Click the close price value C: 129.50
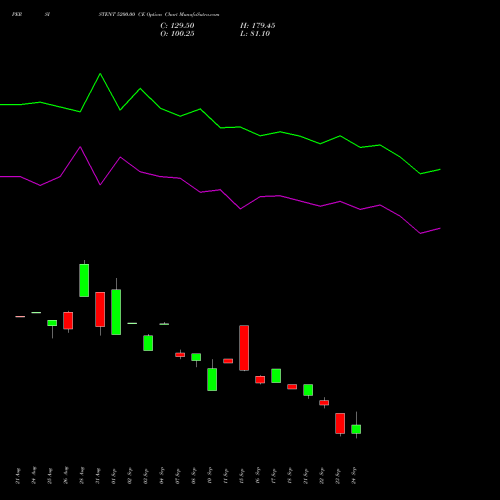The width and height of the screenshot is (500, 500). (x=177, y=26)
